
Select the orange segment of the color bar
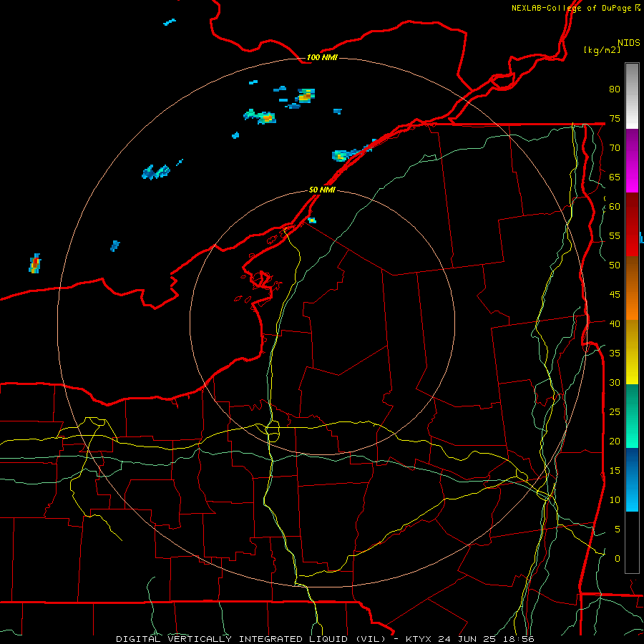pyautogui.click(x=632, y=305)
